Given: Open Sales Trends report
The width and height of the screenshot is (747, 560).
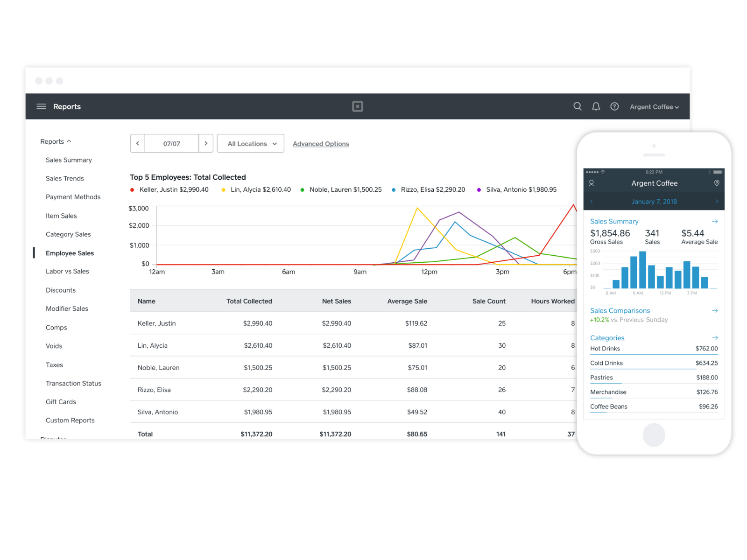Looking at the screenshot, I should tap(65, 178).
